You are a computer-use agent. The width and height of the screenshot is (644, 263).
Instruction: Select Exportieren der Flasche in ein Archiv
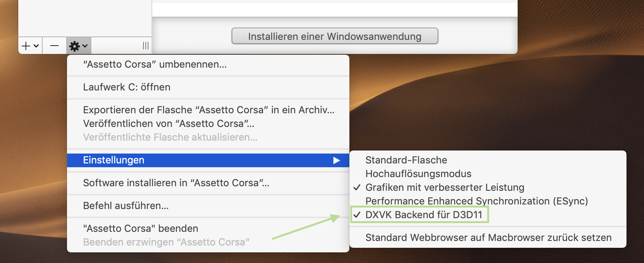208,110
